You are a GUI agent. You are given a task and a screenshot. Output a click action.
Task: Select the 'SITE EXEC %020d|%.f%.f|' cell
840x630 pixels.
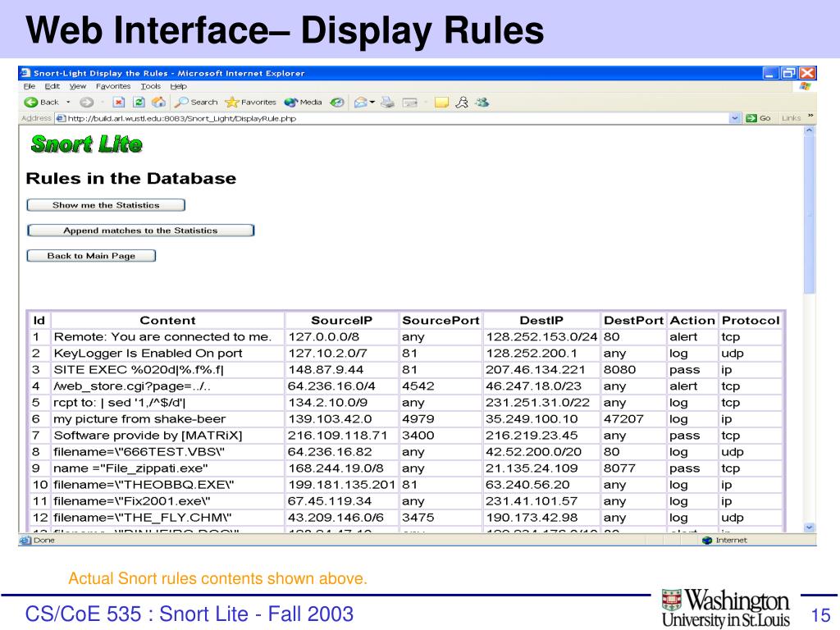coord(167,370)
